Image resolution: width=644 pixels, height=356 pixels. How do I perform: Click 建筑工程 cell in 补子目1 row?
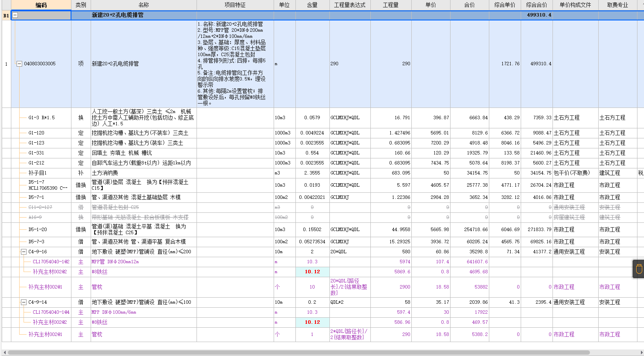point(618,173)
